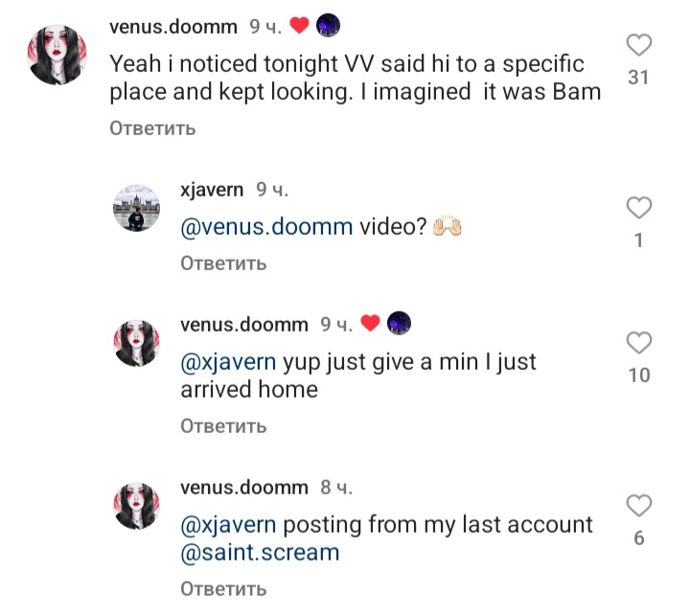690x616 pixels.
Task: Like xjavern's 'video?' comment
Action: click(638, 207)
